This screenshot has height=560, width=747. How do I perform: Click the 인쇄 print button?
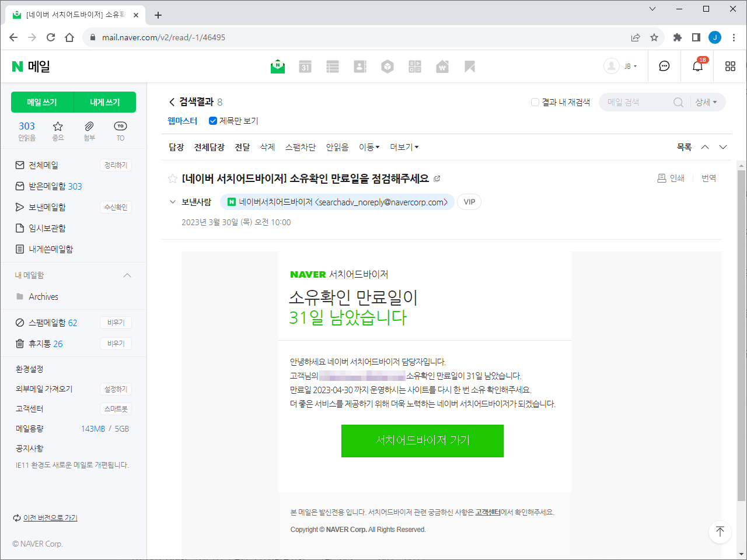pyautogui.click(x=671, y=178)
